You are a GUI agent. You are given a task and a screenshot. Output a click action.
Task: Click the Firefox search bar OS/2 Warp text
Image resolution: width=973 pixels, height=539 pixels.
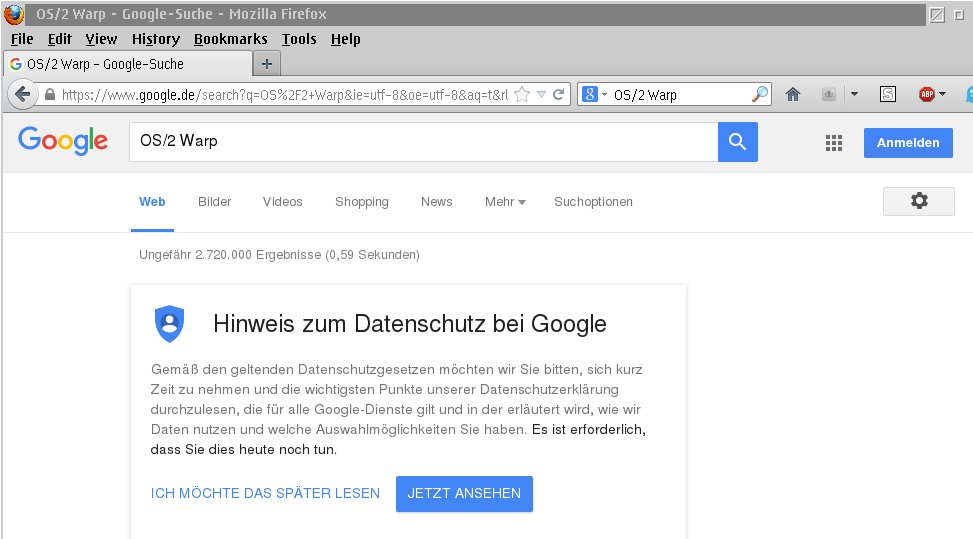point(645,95)
